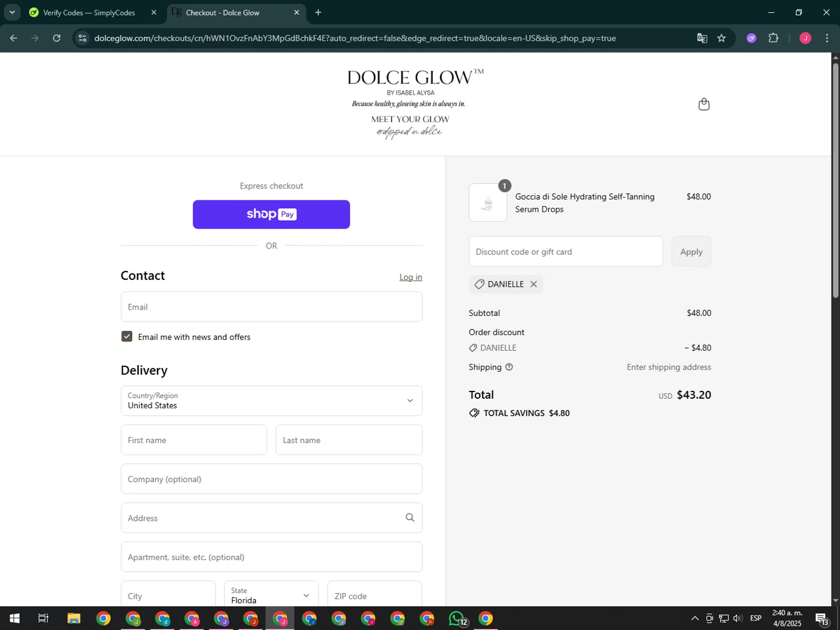Focus the Email input field

272,307
